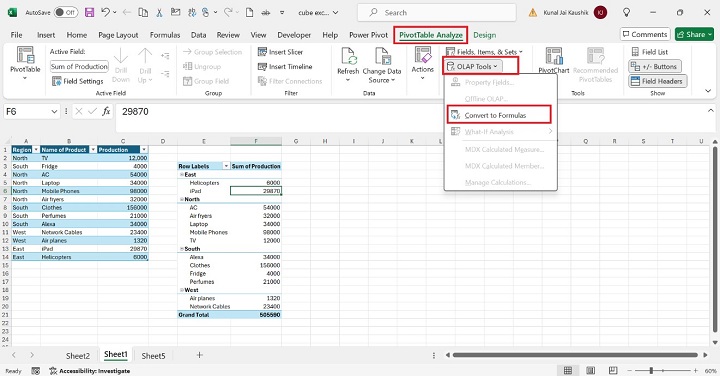This screenshot has height=376, width=720.
Task: Click the zoom out minus button
Action: (630, 370)
